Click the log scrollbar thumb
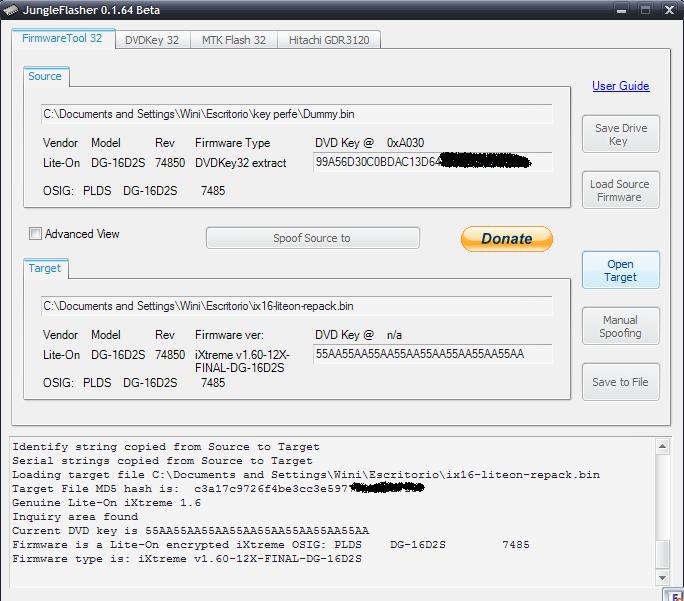The image size is (684, 601). 662,554
